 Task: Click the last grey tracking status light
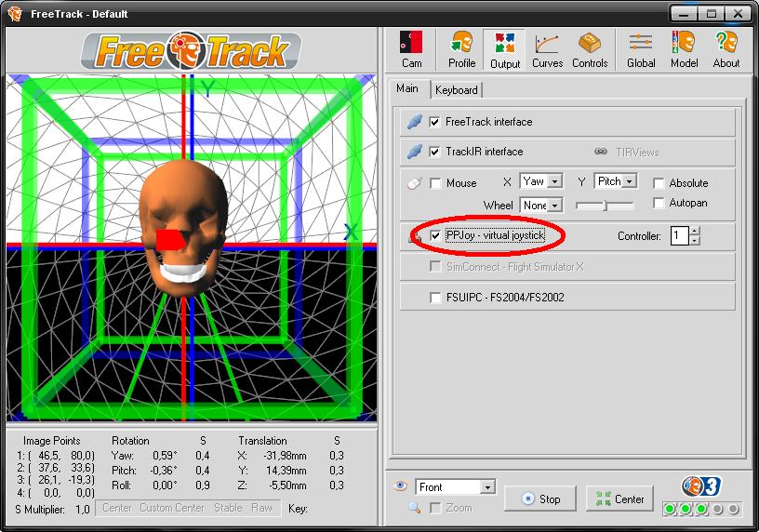pyautogui.click(x=733, y=509)
